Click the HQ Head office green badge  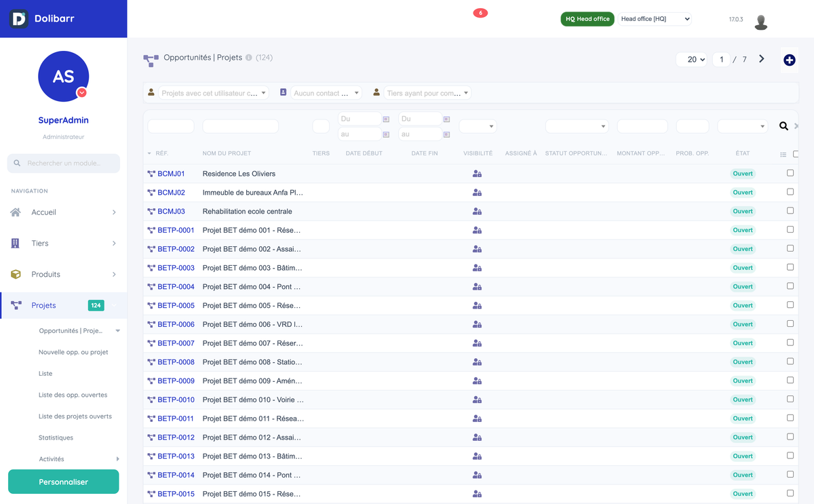pos(587,19)
